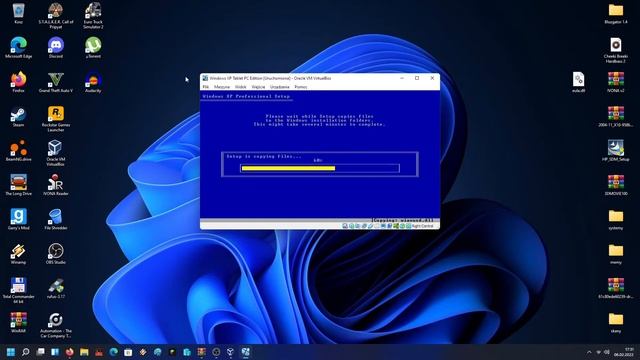The height and width of the screenshot is (360, 640).
Task: Show hidden system tray icons chevron
Action: (x=589, y=352)
